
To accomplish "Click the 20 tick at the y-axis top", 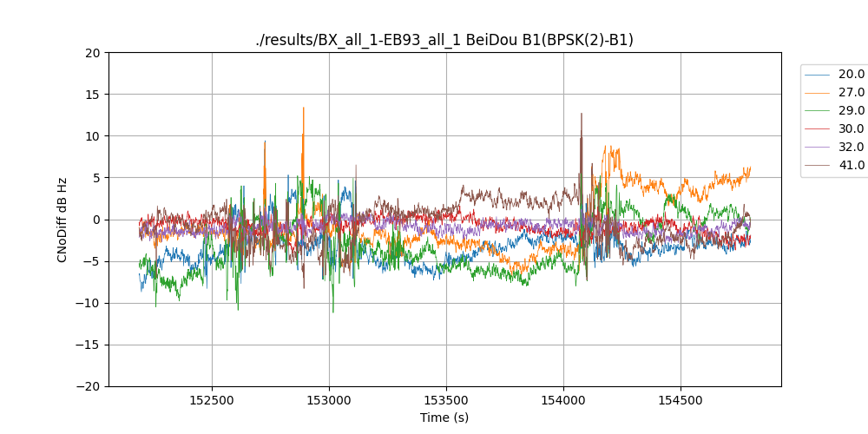I will point(93,53).
